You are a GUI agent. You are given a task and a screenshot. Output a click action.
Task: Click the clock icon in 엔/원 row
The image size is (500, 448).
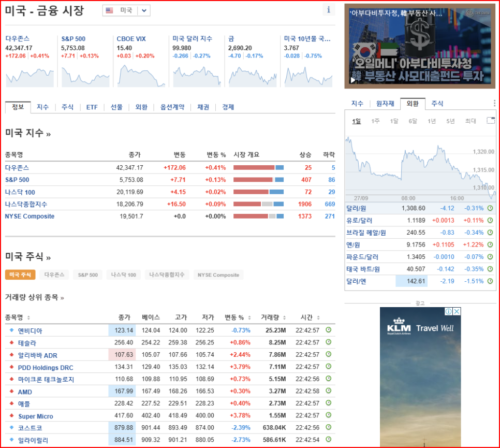(x=490, y=244)
